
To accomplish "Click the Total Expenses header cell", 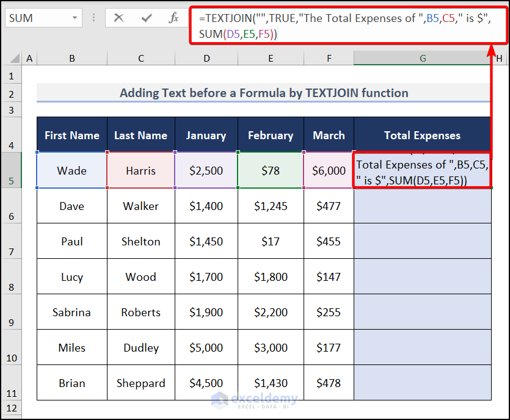I will pyautogui.click(x=422, y=135).
